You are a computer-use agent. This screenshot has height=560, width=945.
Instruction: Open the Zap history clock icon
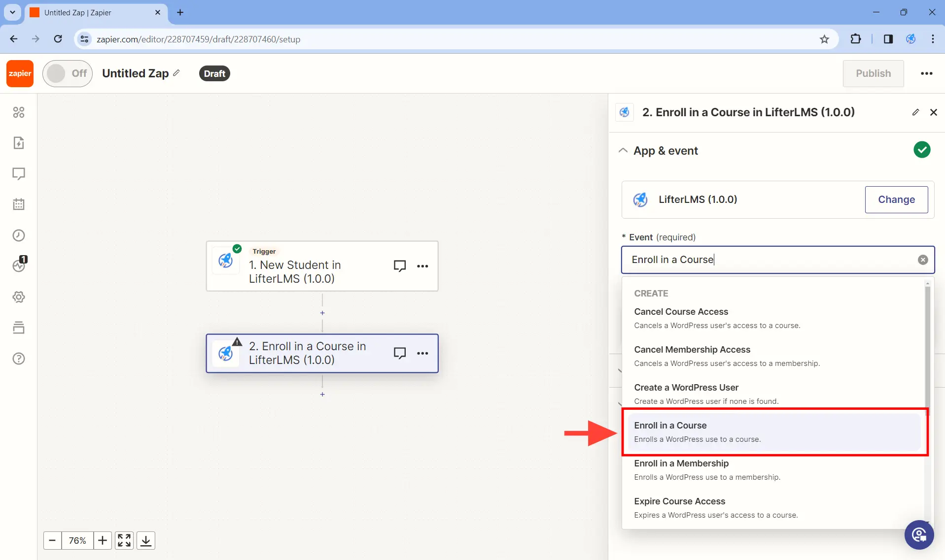[19, 235]
